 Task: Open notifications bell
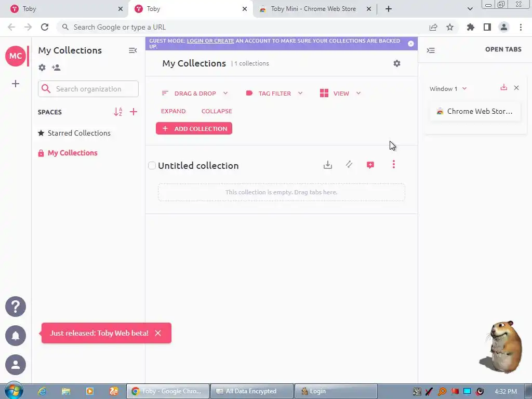point(15,336)
